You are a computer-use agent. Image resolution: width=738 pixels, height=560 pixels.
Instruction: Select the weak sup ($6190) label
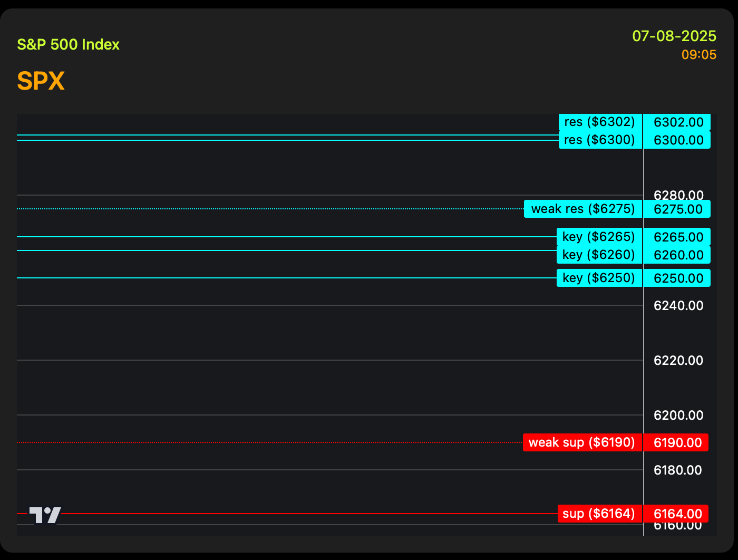(x=582, y=442)
